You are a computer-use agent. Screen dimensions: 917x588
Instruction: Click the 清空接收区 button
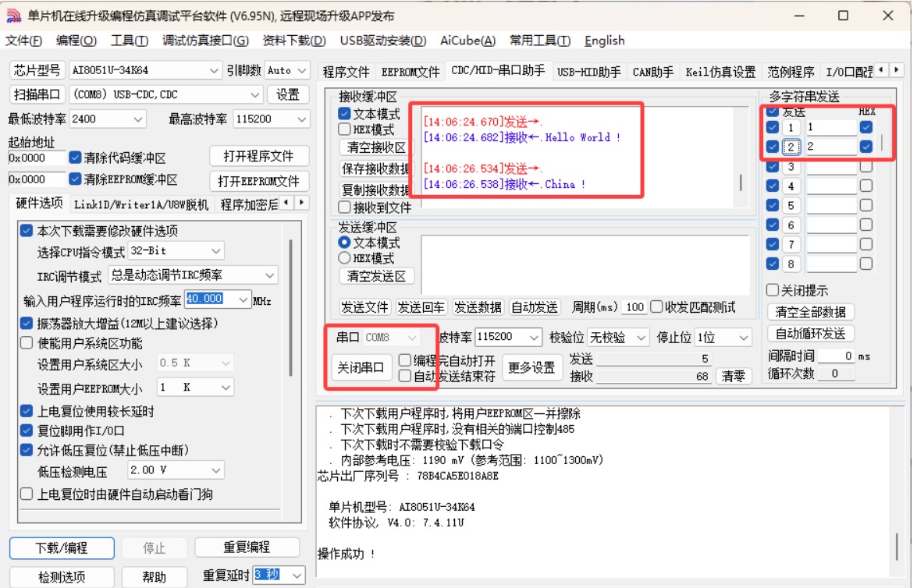(376, 147)
